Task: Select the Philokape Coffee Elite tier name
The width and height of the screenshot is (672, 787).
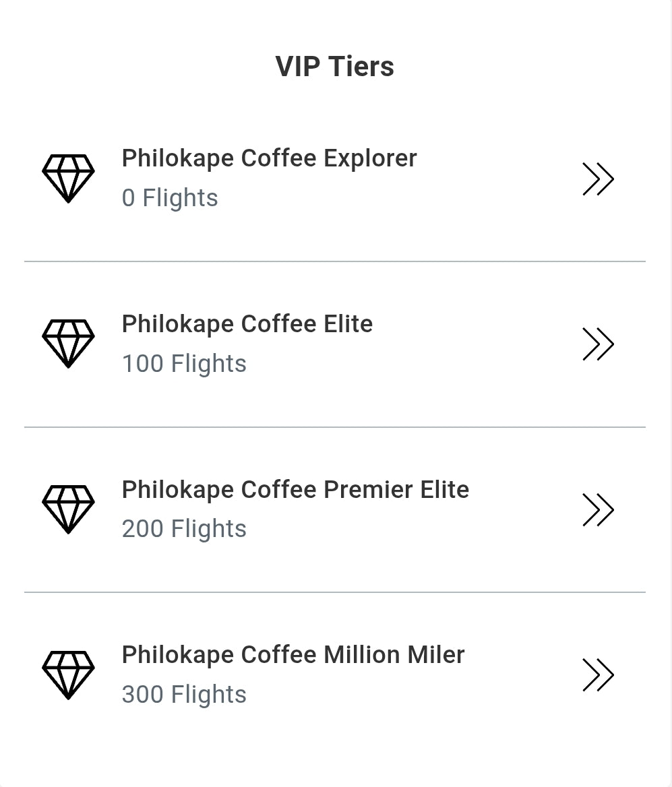Action: pos(247,324)
